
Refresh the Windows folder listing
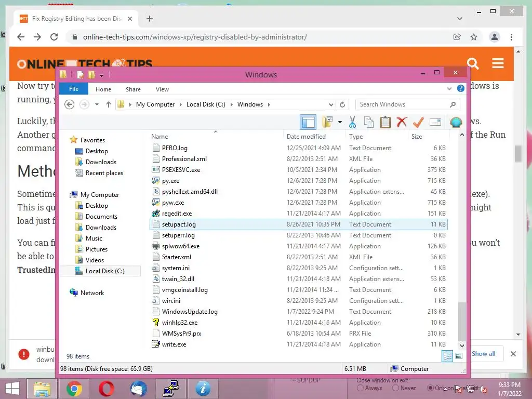point(342,104)
